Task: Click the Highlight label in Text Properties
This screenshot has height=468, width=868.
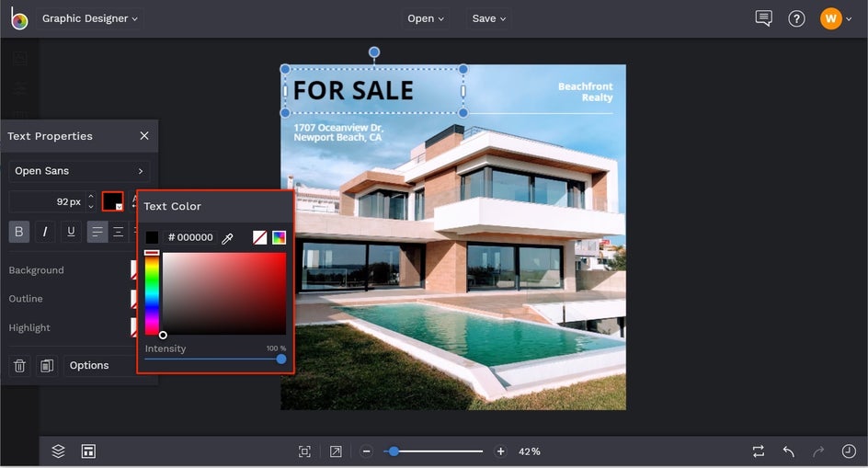Action: coord(29,328)
